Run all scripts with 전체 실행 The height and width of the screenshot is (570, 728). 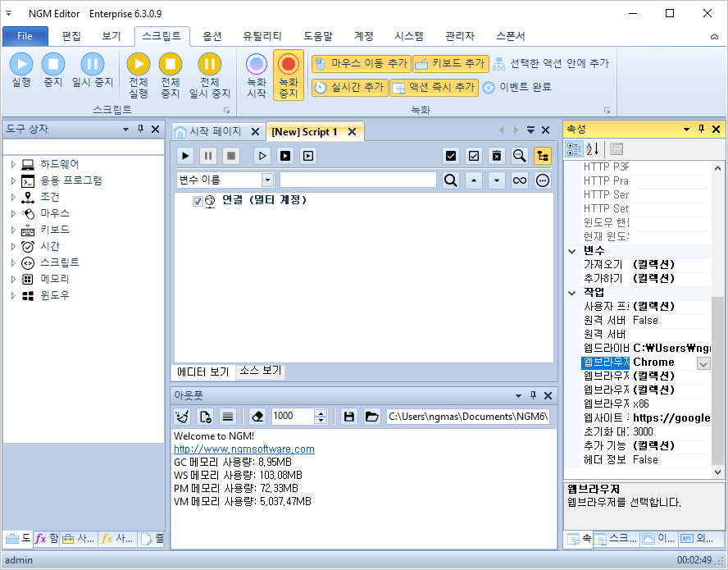pyautogui.click(x=139, y=75)
